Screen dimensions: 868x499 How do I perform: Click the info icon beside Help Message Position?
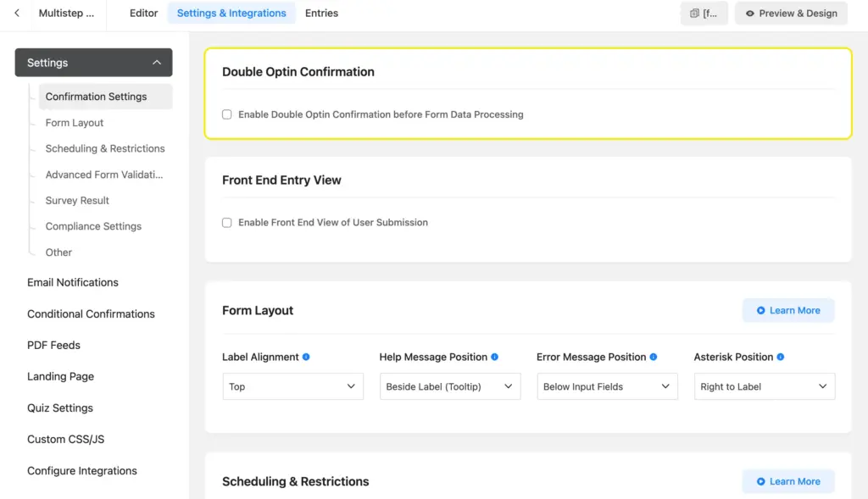[x=495, y=358]
